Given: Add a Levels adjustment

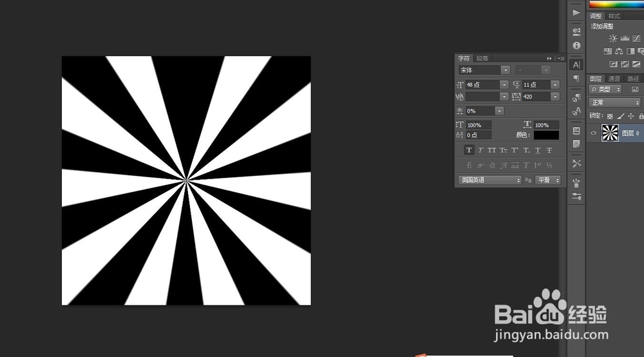Looking at the screenshot, I should tap(625, 38).
